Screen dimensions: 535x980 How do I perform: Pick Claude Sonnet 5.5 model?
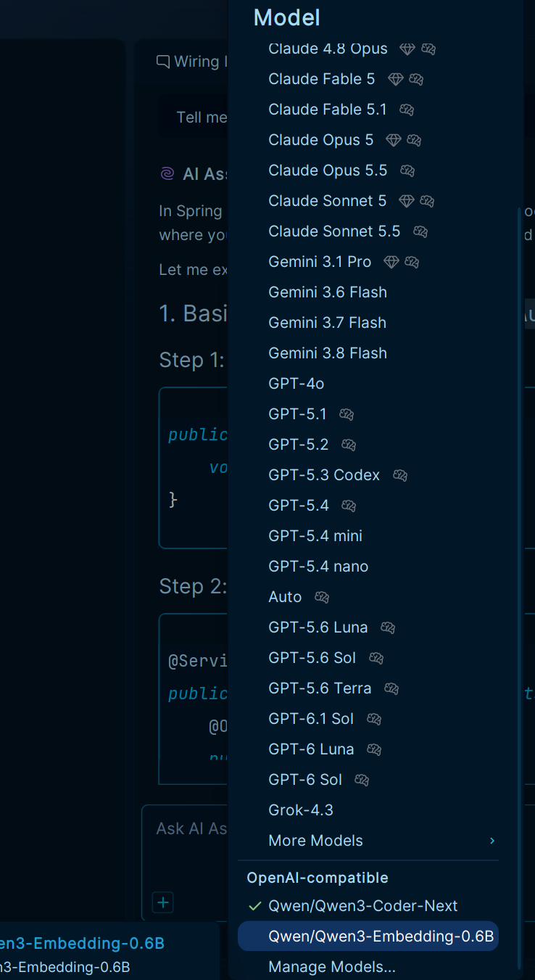pos(368,231)
